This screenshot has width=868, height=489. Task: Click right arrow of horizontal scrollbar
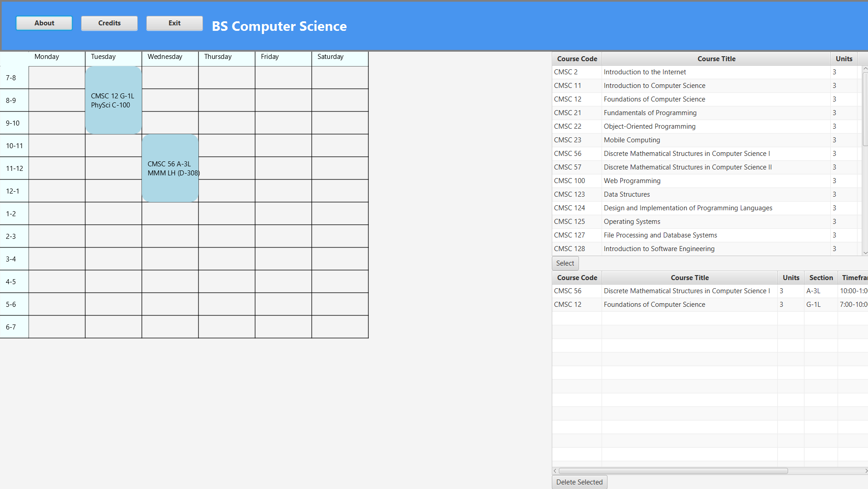point(865,471)
